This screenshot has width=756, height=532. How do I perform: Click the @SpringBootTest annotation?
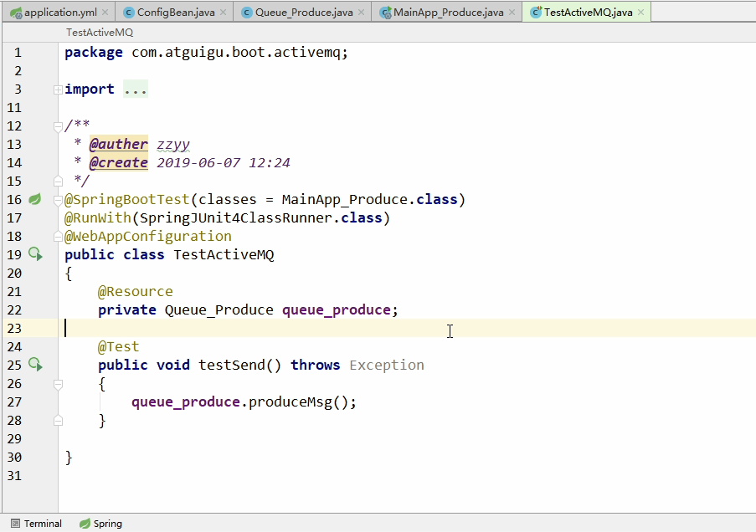click(126, 199)
